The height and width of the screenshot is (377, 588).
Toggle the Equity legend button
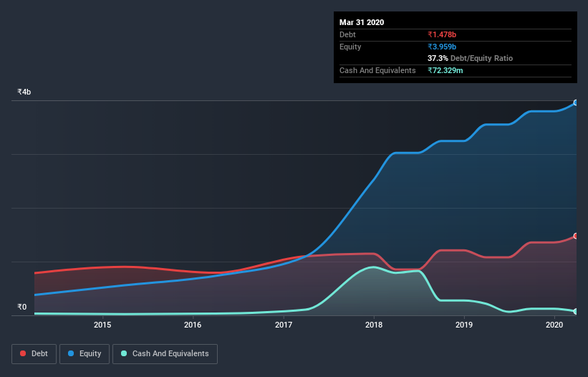[x=85, y=354]
